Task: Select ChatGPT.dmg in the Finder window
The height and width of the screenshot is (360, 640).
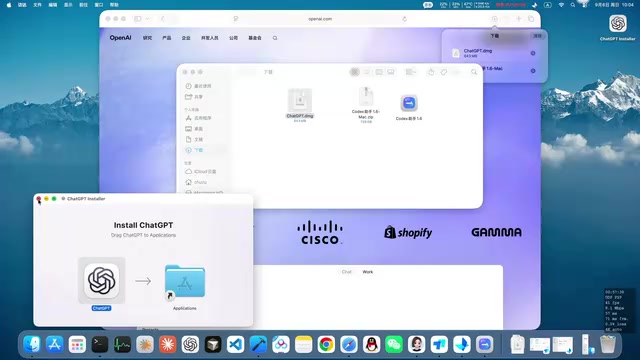Action: (x=300, y=100)
